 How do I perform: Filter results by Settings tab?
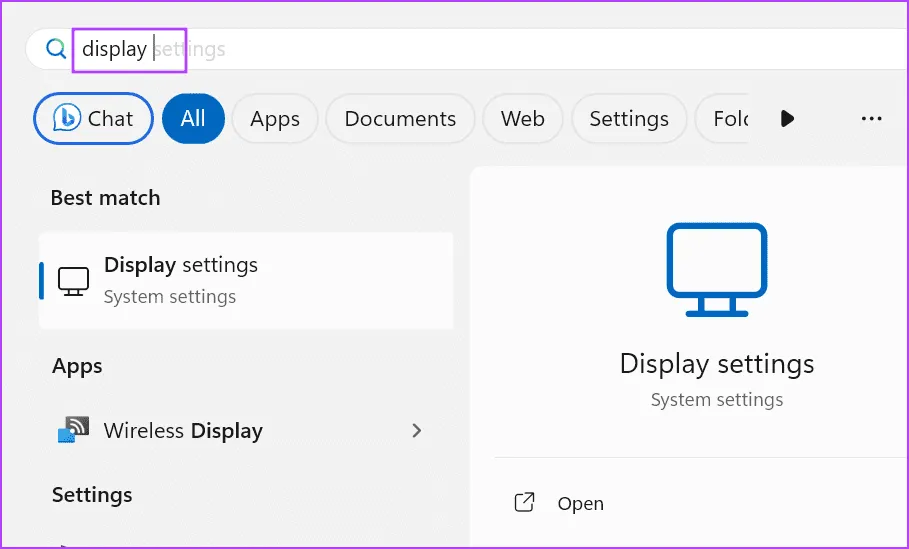coord(629,119)
